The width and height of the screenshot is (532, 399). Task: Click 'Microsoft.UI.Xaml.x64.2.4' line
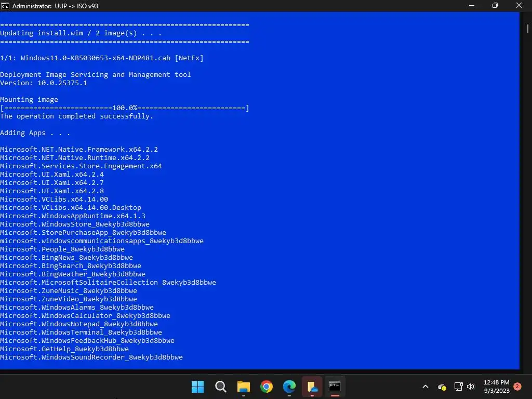(52, 175)
